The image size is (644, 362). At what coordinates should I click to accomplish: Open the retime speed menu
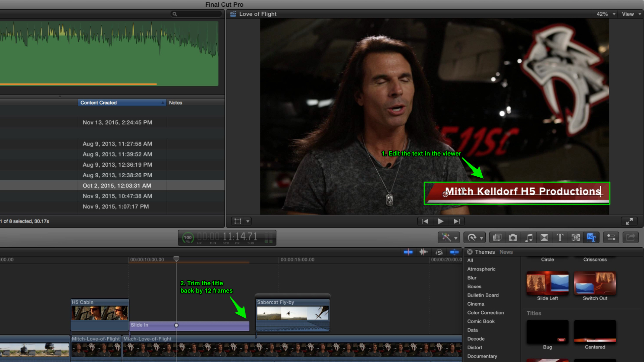475,238
